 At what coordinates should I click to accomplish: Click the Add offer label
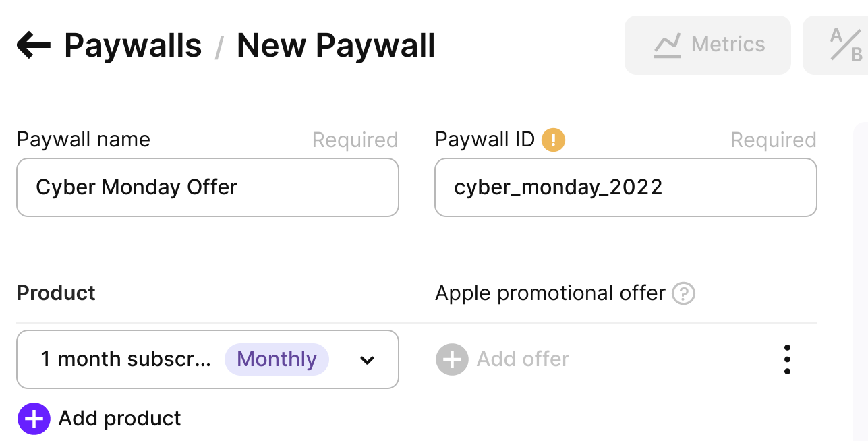point(523,359)
